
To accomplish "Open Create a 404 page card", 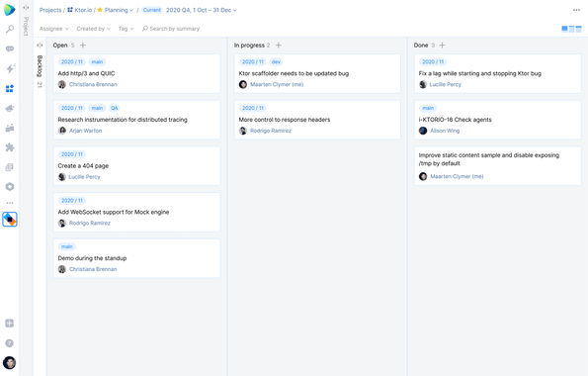I will coord(136,166).
